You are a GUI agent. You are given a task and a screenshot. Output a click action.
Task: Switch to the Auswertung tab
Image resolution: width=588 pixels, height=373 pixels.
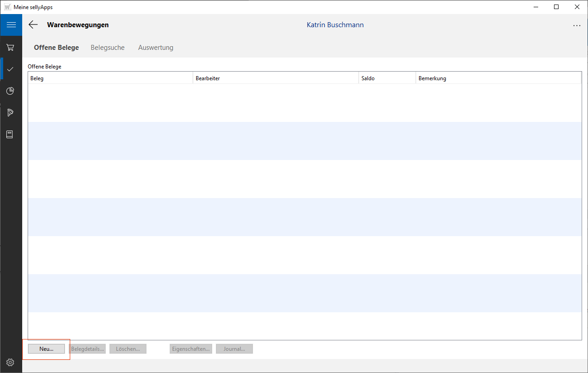click(155, 48)
